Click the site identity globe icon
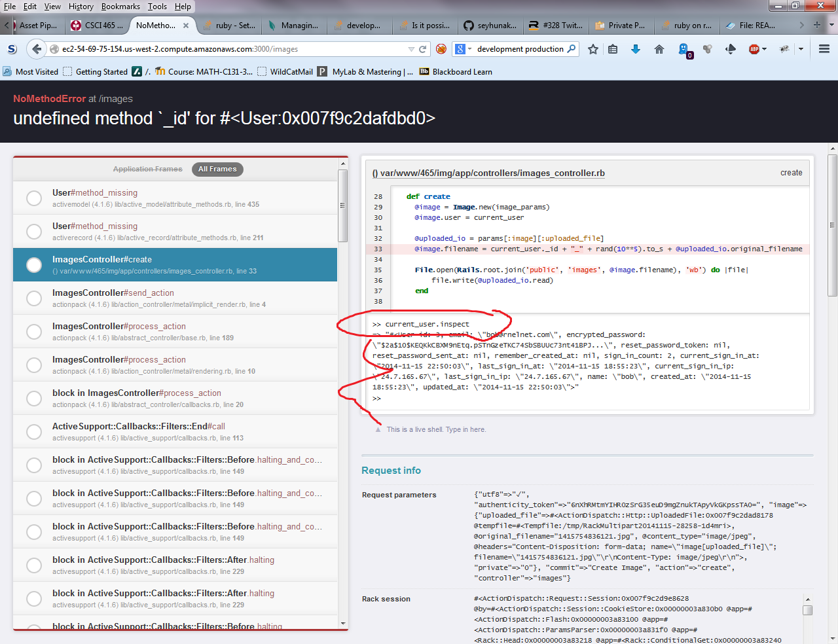The image size is (838, 644). (54, 49)
